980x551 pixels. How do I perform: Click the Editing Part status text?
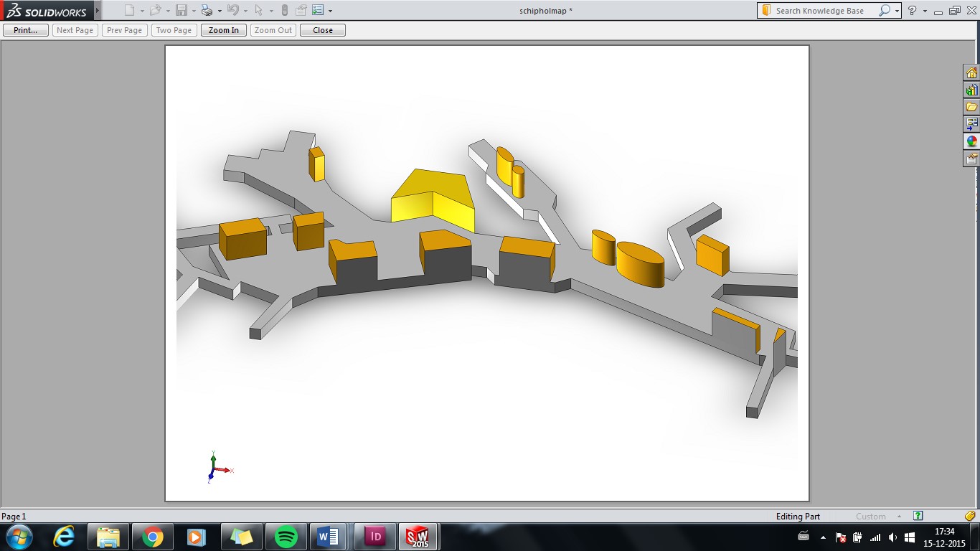point(798,517)
